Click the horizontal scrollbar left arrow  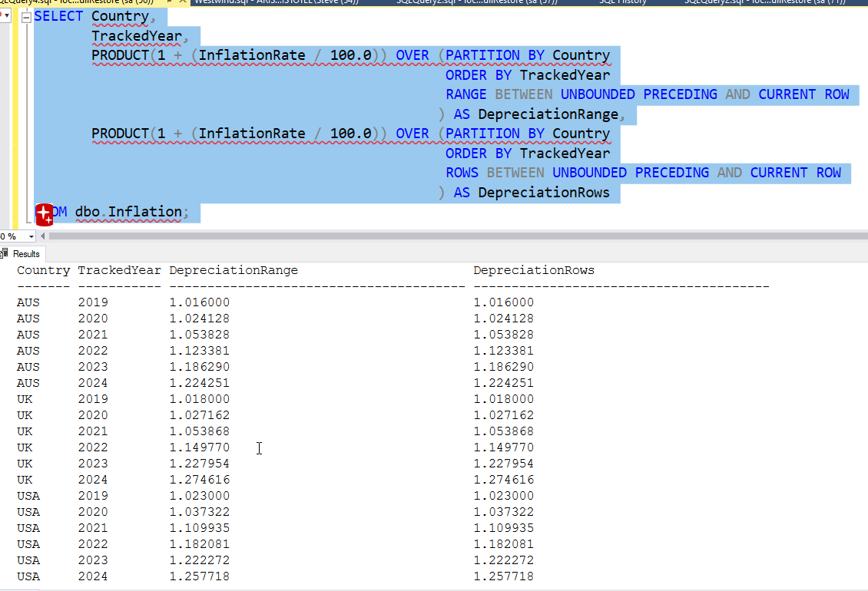pyautogui.click(x=43, y=236)
